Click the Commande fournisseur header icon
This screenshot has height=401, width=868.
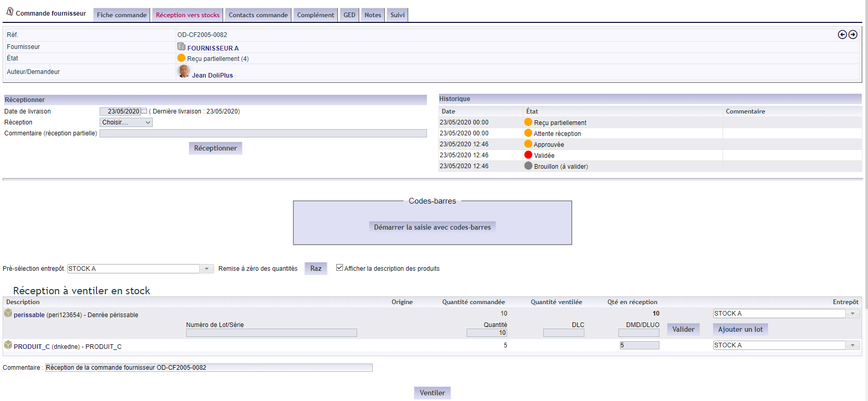(x=10, y=11)
